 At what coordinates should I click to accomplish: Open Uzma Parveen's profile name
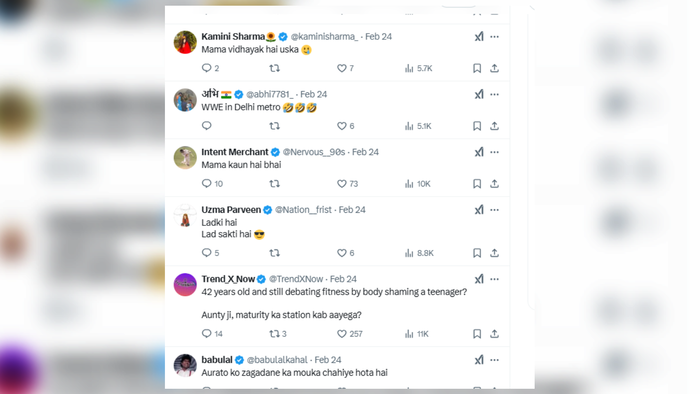(x=231, y=210)
